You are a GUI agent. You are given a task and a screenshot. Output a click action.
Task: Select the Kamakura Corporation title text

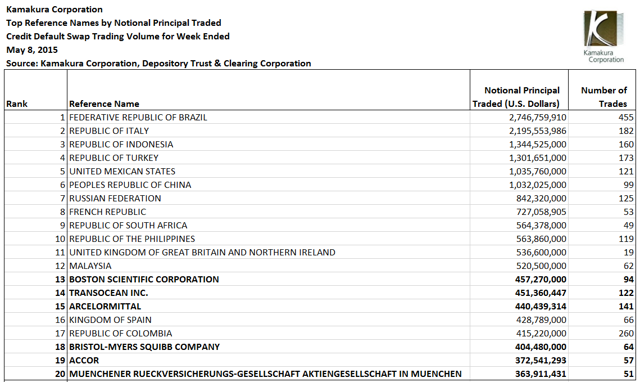54,9
